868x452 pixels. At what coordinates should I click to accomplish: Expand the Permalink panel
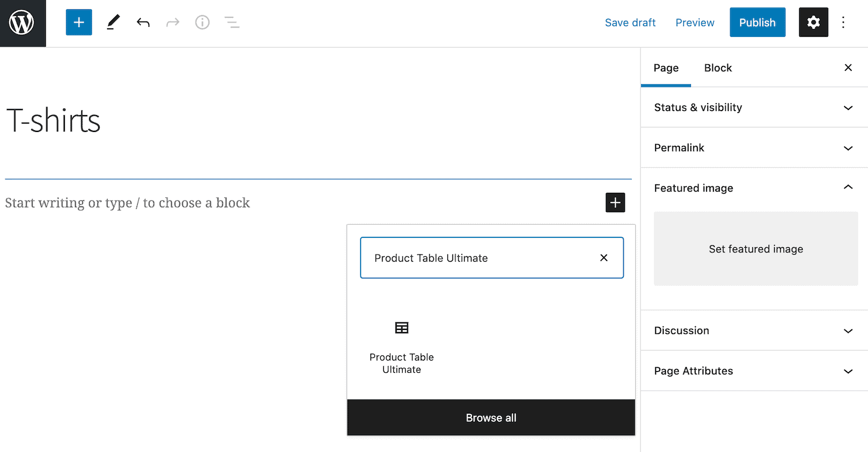pos(754,148)
